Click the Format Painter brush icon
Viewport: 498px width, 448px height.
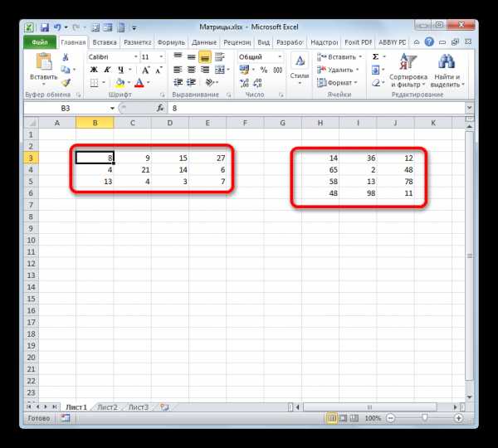[66, 83]
